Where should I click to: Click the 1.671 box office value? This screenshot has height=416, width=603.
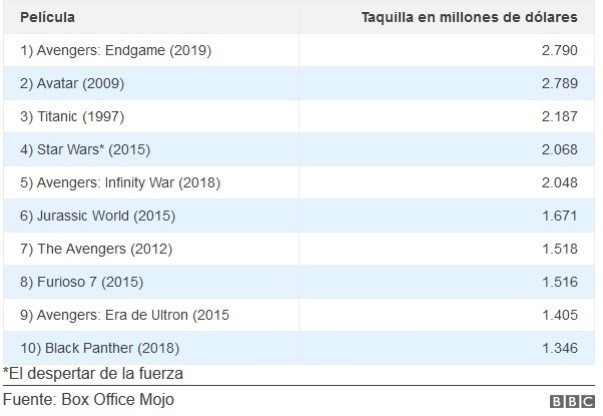coord(561,216)
